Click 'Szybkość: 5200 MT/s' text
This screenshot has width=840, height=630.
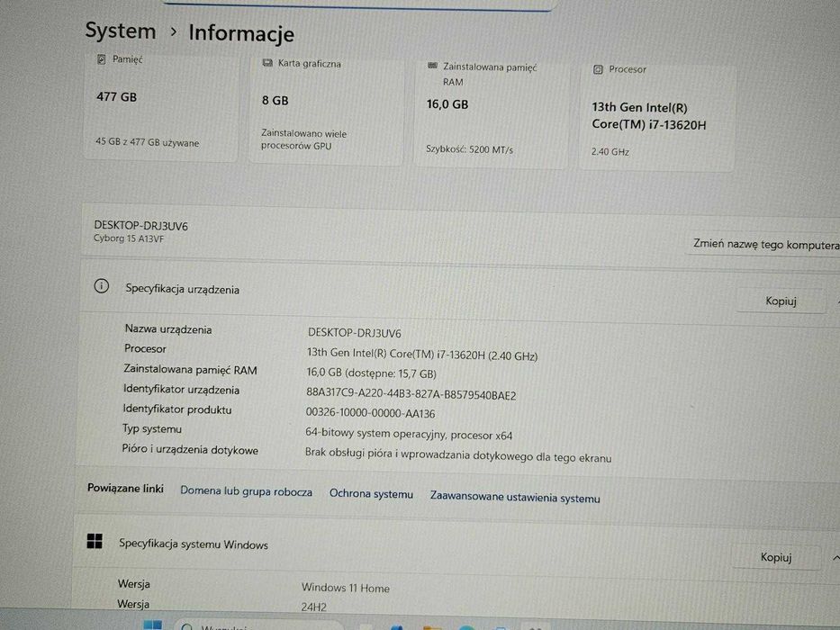[x=469, y=149]
